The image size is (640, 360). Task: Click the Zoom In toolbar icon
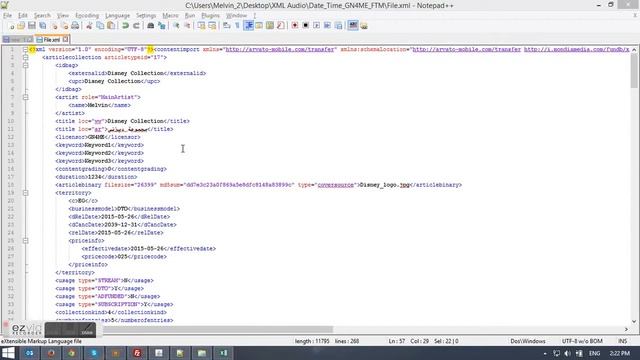pyautogui.click(x=176, y=26)
